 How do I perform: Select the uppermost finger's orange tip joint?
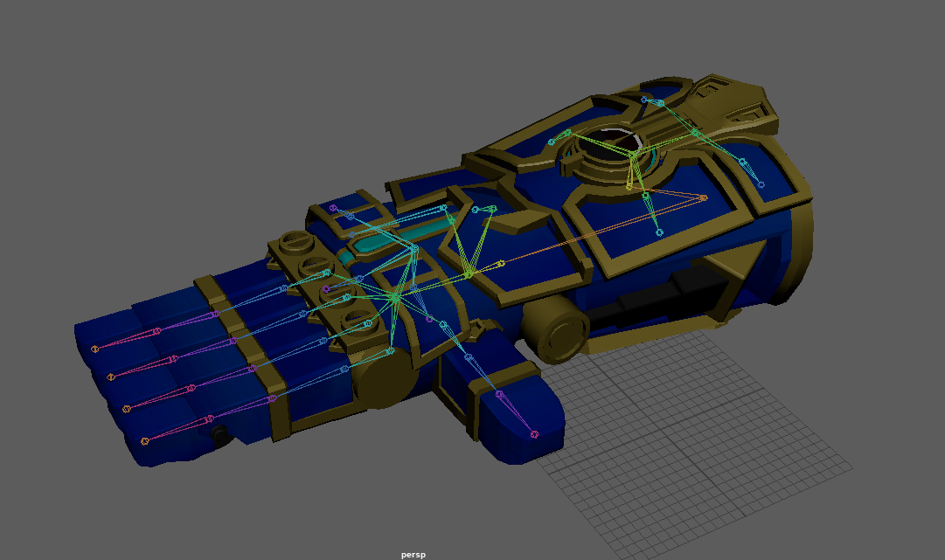(x=94, y=349)
